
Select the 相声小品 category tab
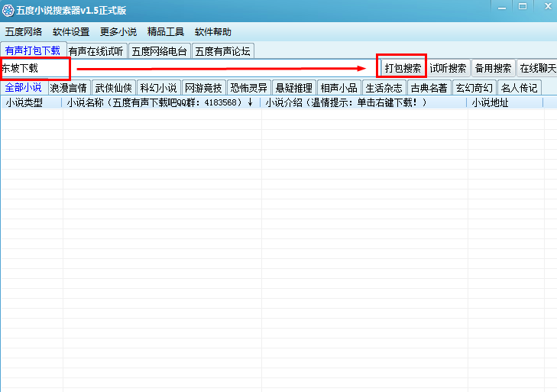click(x=339, y=88)
